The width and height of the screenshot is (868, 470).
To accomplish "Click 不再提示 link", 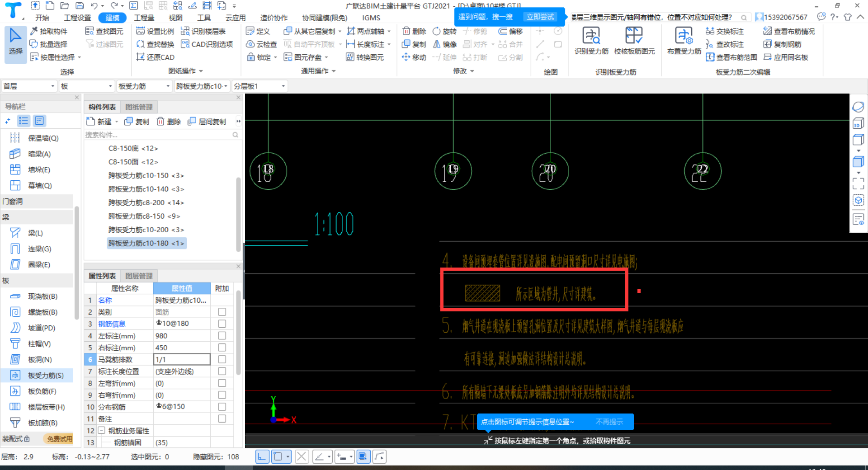I will (609, 422).
